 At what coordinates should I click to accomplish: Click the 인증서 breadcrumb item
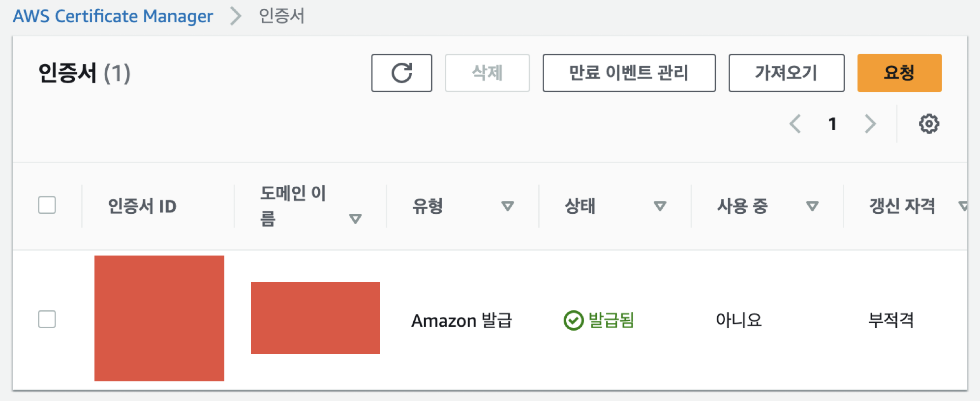point(281,16)
